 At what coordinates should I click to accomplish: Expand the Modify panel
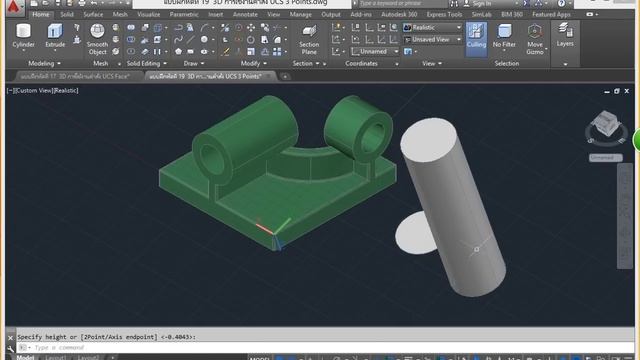click(x=254, y=63)
